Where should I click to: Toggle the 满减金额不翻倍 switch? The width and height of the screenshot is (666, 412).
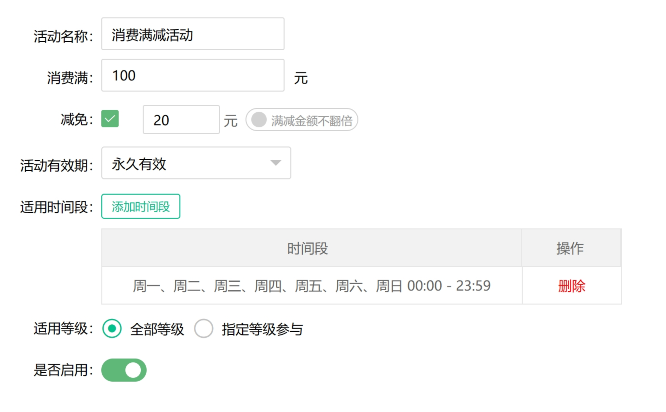click(301, 120)
